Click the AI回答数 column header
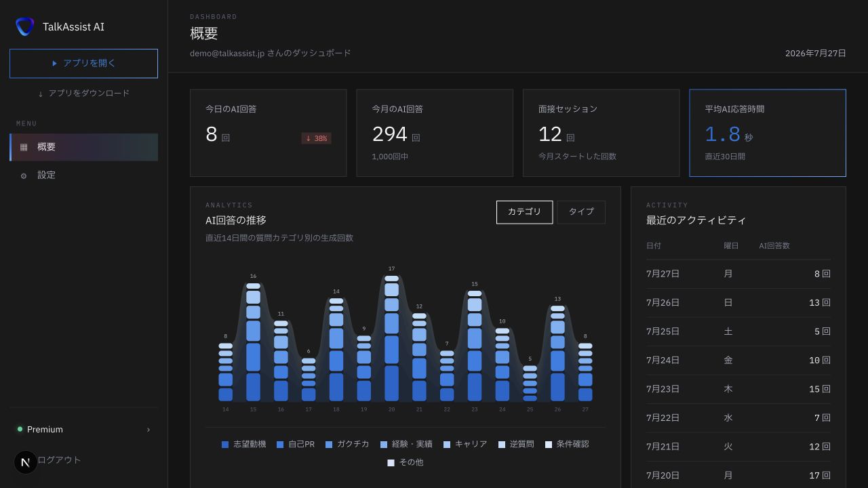The width and height of the screenshot is (868, 488). [774, 246]
